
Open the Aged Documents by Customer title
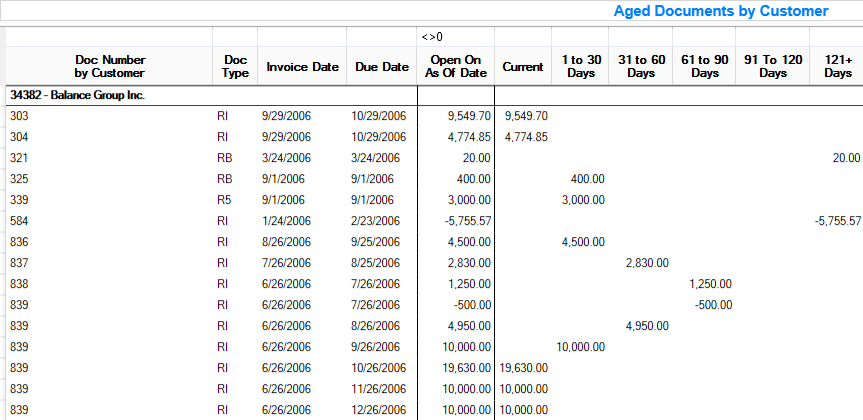(x=720, y=11)
